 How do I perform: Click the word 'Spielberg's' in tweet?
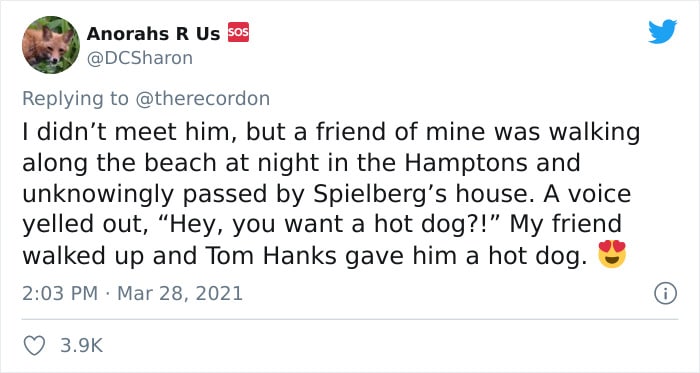pos(381,194)
